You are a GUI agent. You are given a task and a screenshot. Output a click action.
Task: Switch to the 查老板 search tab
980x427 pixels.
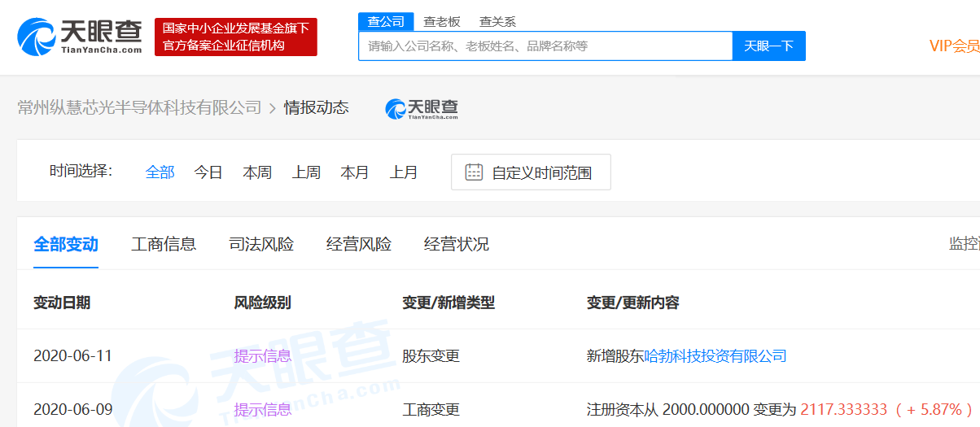pos(443,22)
